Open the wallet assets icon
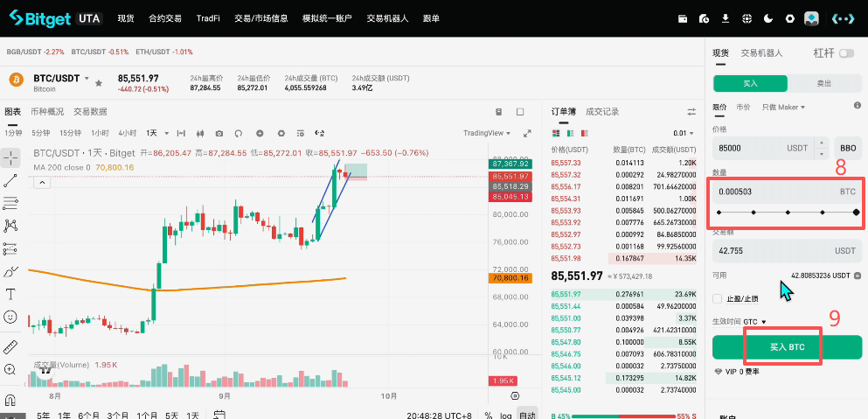The image size is (868, 419). [x=683, y=18]
